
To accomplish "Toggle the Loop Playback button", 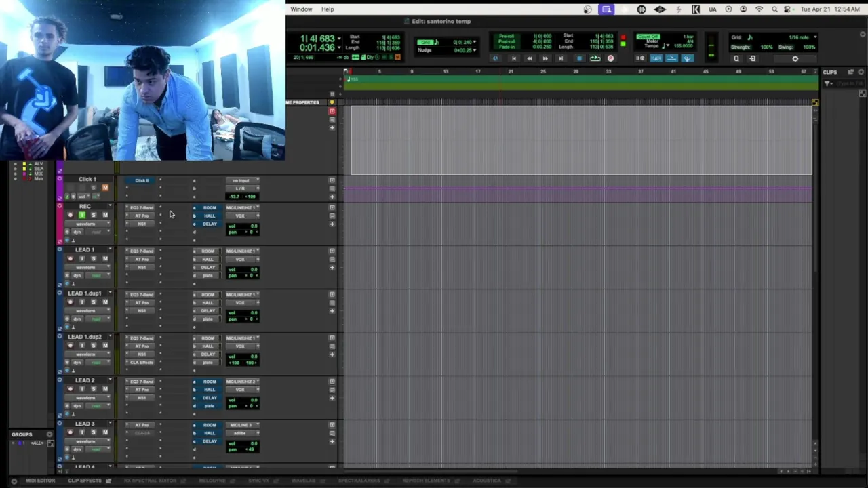I will (595, 59).
